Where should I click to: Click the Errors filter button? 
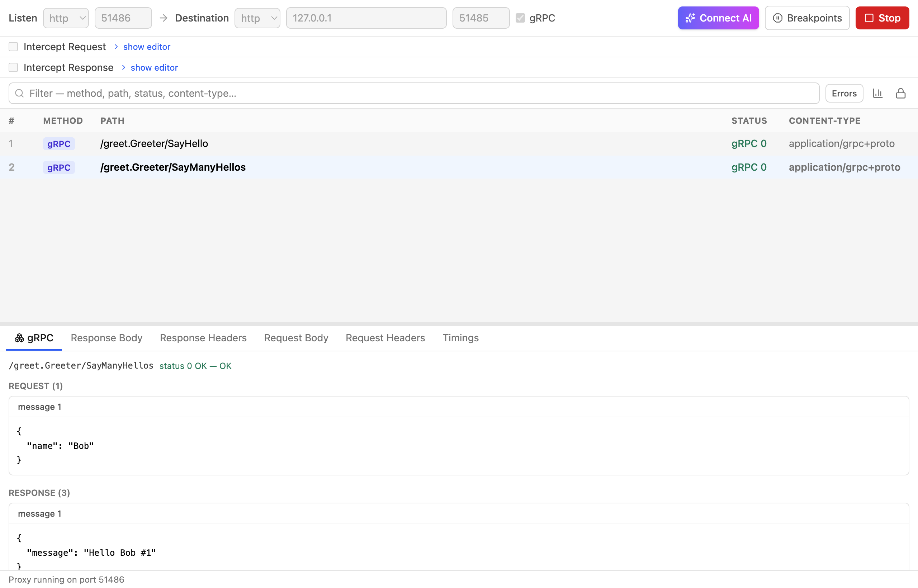pyautogui.click(x=844, y=93)
